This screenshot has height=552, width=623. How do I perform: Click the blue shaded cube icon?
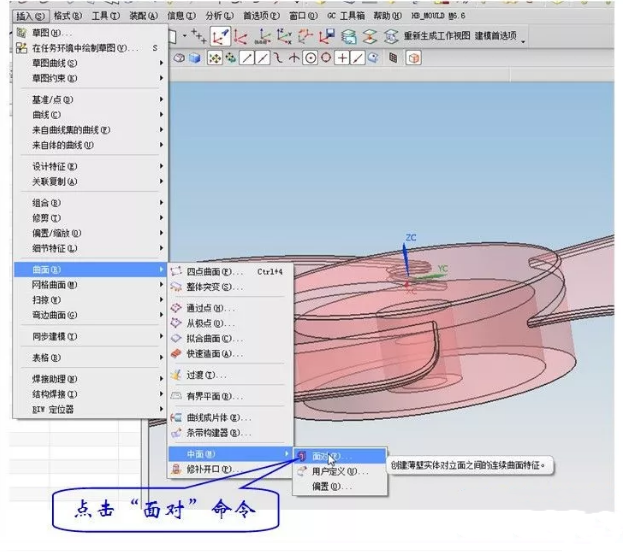(x=195, y=58)
